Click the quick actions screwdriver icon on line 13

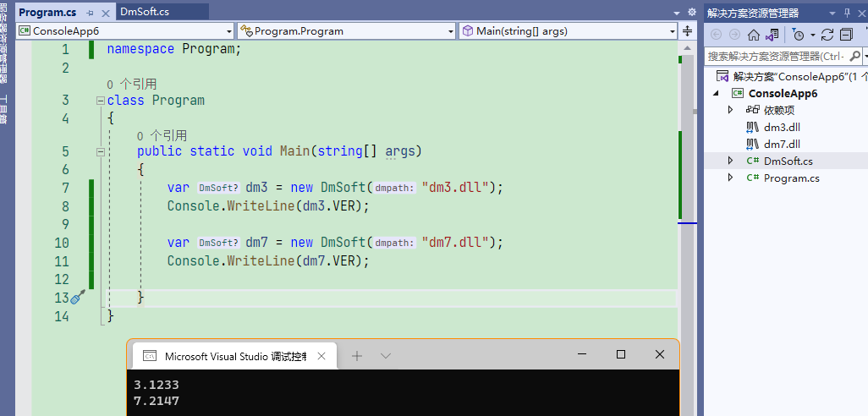click(78, 298)
